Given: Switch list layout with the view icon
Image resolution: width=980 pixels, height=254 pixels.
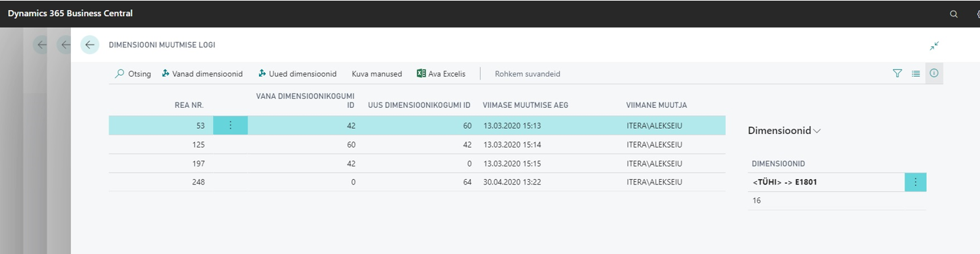Looking at the screenshot, I should click(916, 73).
